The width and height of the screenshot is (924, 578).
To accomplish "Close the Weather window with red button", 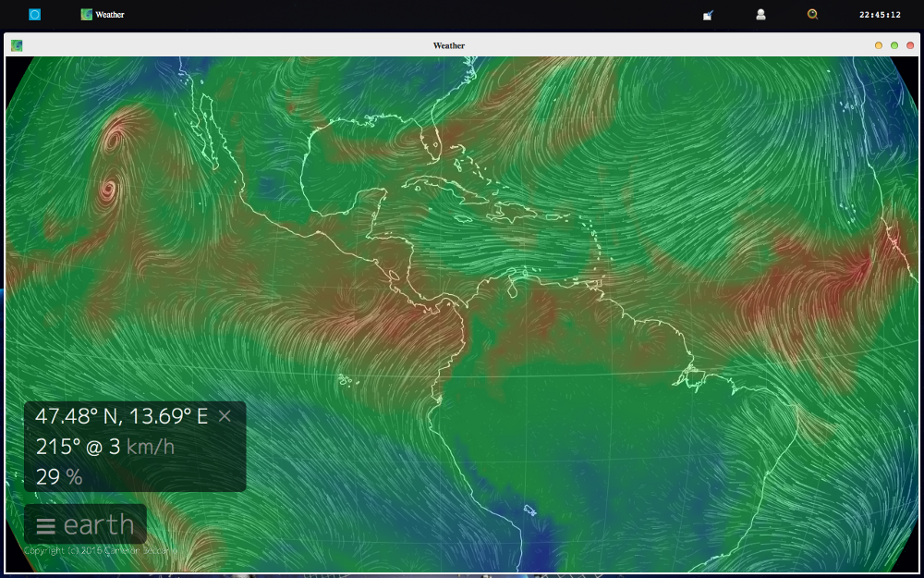I will point(910,45).
